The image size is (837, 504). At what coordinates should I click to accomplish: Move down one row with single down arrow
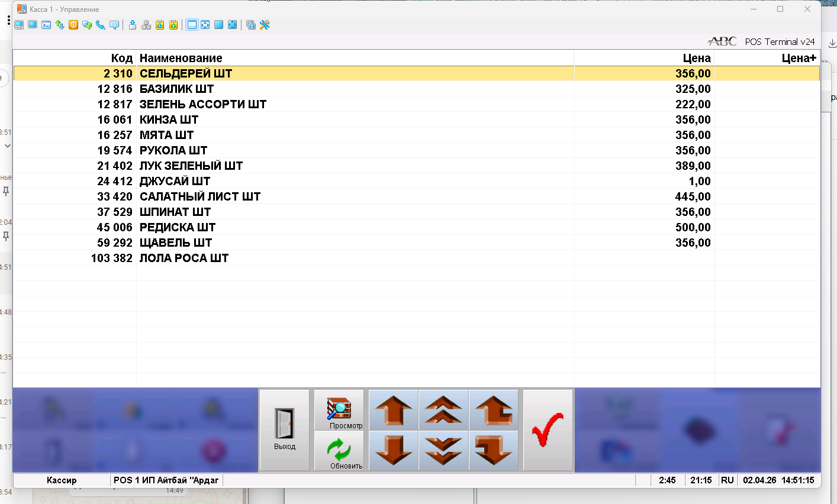coord(394,451)
